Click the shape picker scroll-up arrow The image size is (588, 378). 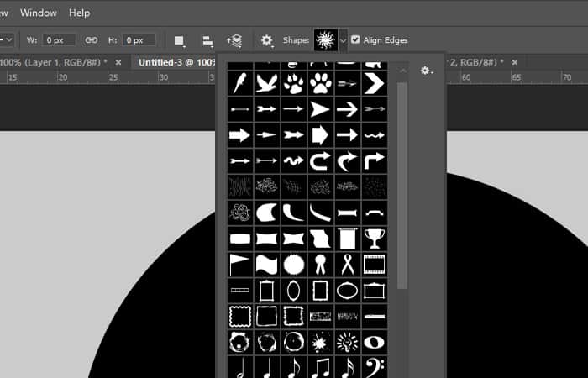[x=402, y=71]
